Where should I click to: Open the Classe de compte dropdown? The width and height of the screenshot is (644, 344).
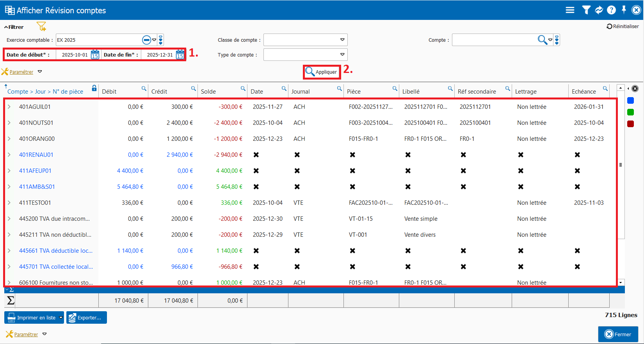pos(342,40)
